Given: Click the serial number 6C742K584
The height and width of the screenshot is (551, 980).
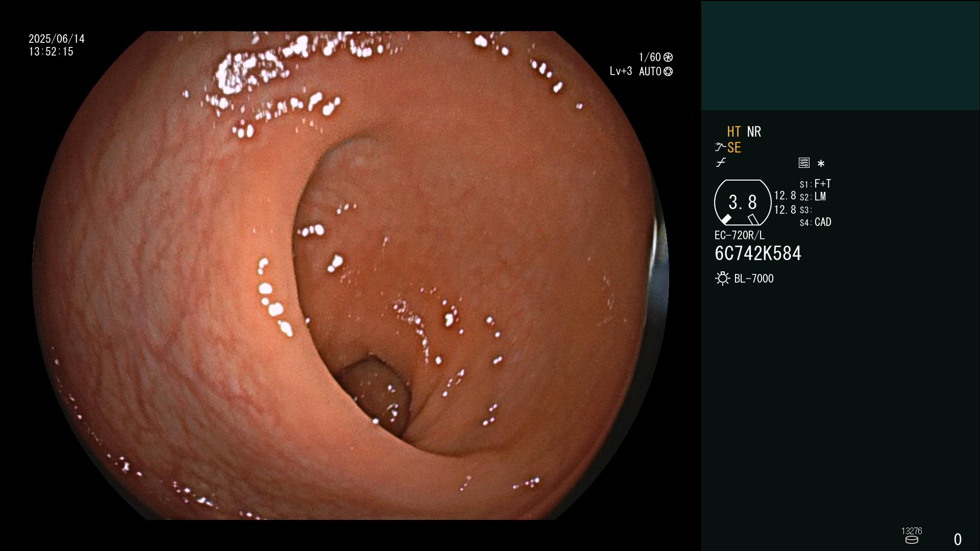Looking at the screenshot, I should pyautogui.click(x=758, y=254).
